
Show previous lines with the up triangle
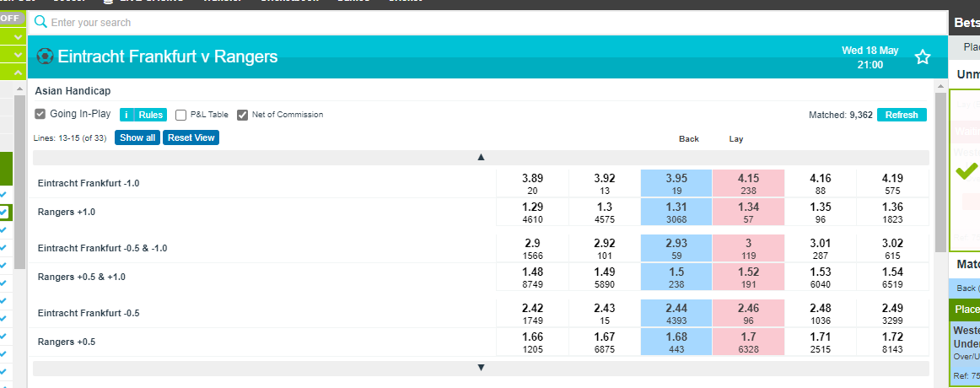pyautogui.click(x=481, y=158)
